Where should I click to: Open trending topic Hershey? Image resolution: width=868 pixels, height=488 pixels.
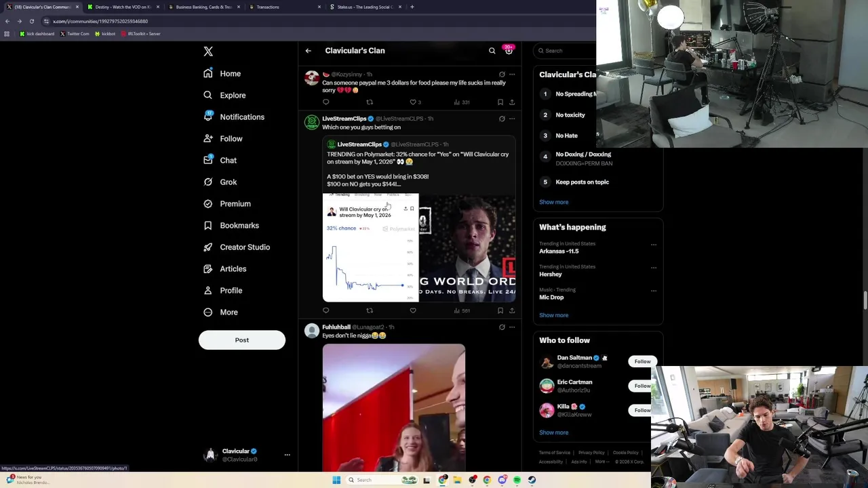[551, 274]
